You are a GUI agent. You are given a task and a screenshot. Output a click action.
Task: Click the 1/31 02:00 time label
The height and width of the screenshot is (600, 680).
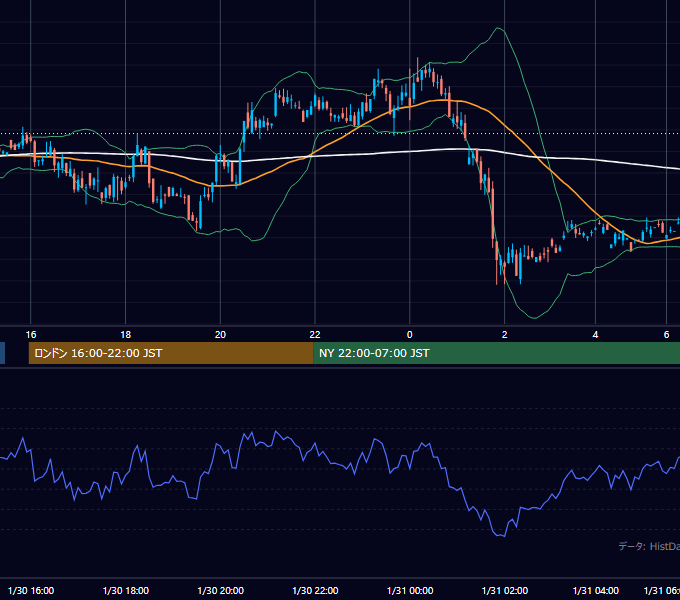click(505, 590)
